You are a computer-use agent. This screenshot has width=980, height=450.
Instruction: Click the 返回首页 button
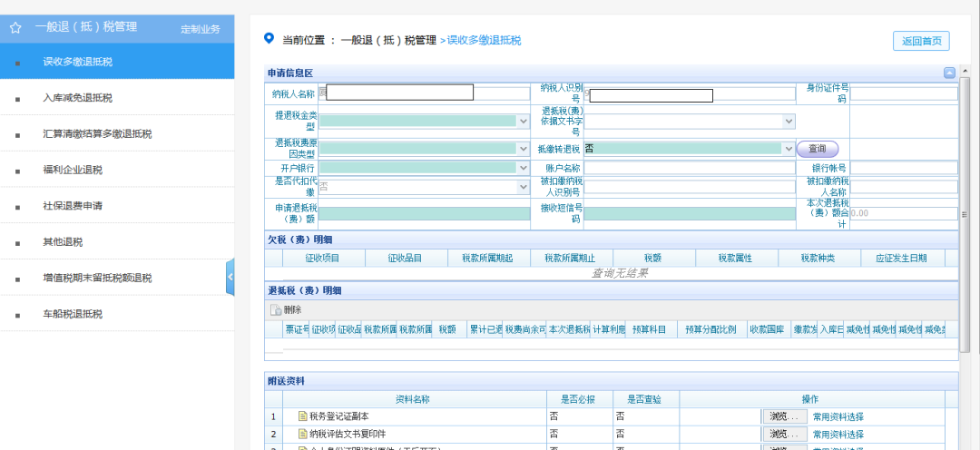coord(921,41)
